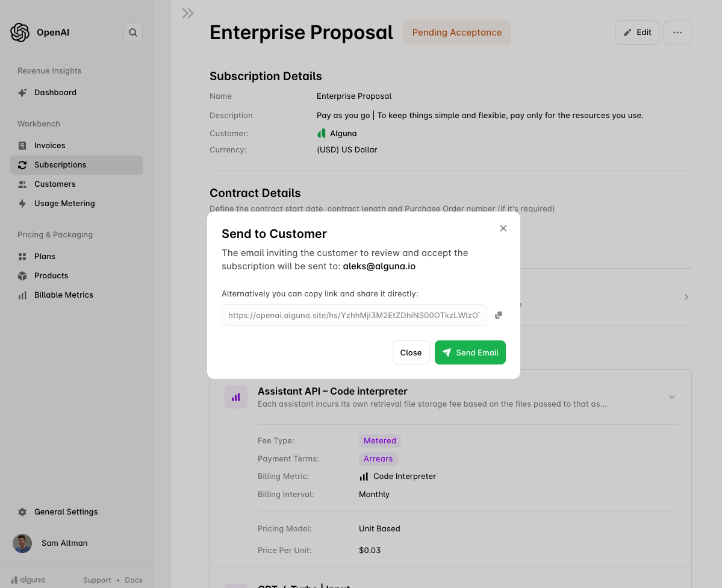722x588 pixels.
Task: Navigate to Plans
Action: tap(76, 257)
